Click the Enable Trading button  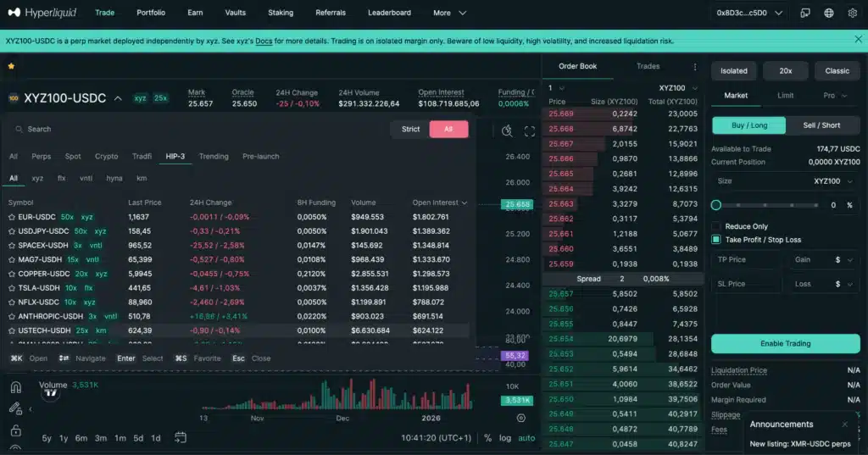tap(785, 343)
